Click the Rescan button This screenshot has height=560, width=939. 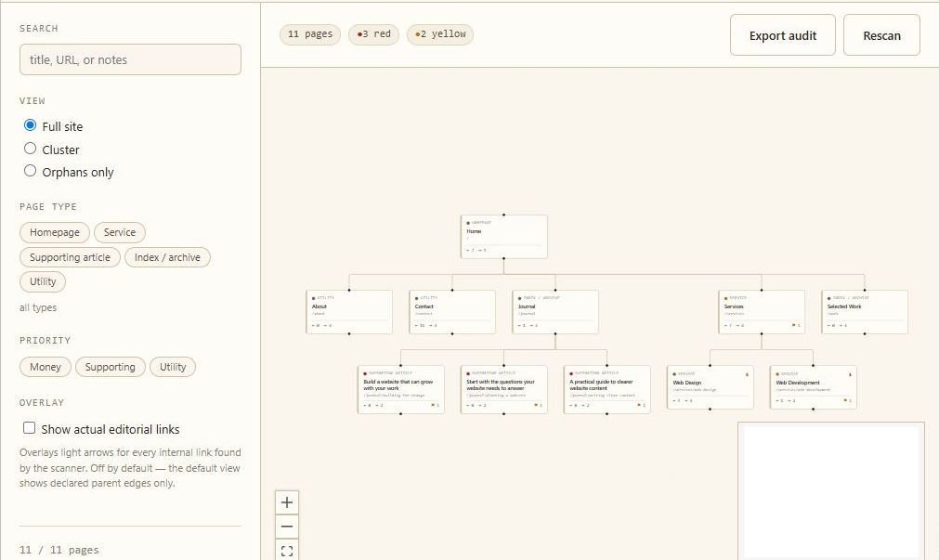(x=881, y=35)
